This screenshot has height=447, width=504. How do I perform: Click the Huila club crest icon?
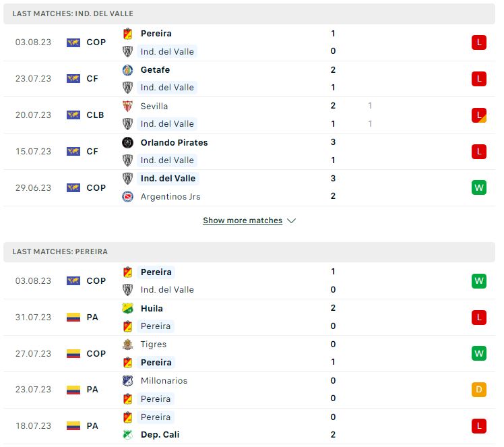(x=127, y=308)
